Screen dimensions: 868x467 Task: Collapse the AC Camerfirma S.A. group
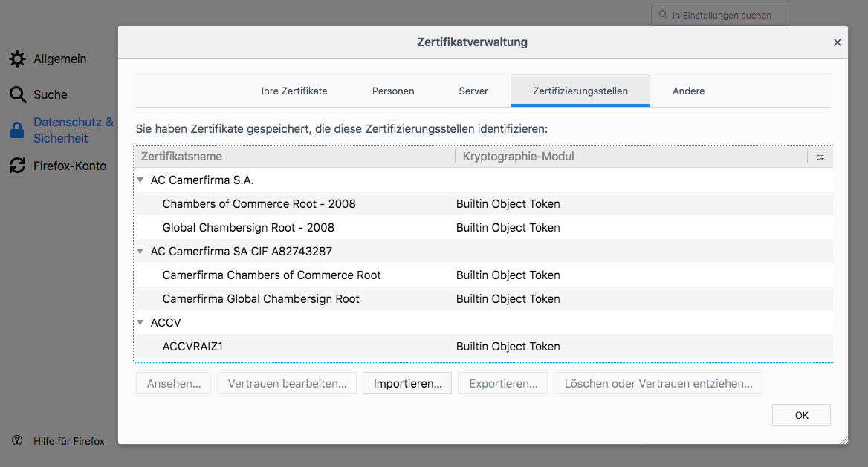pyautogui.click(x=140, y=180)
